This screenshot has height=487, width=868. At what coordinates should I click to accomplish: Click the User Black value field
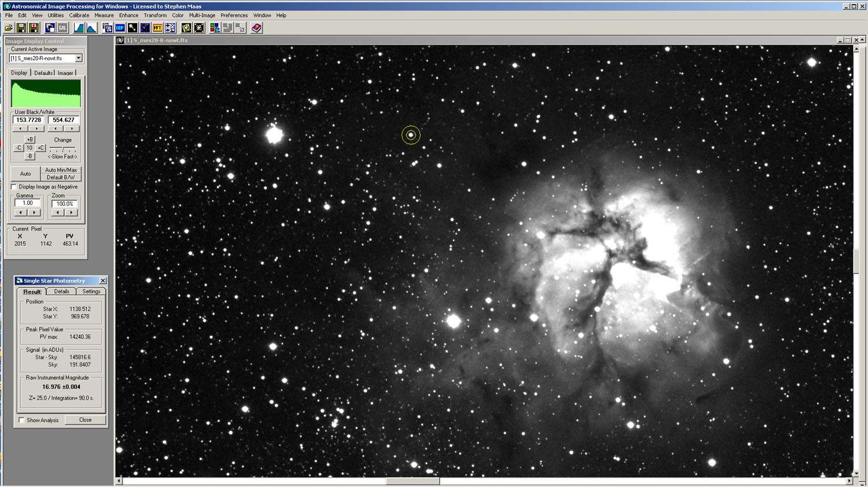point(28,120)
